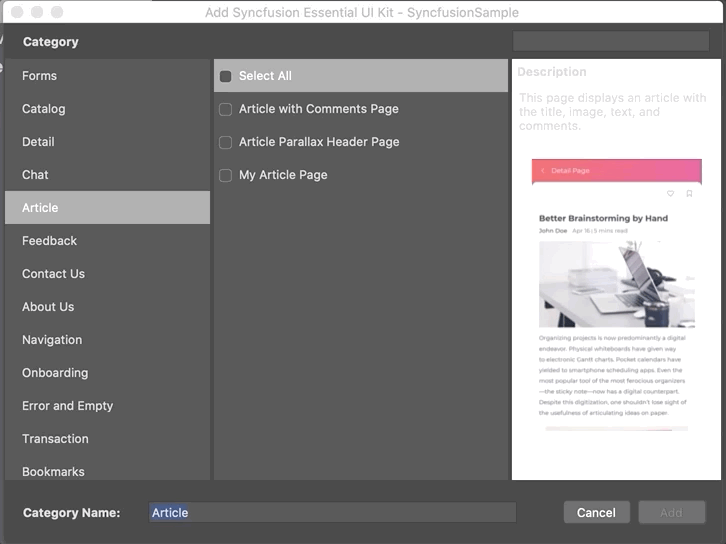The height and width of the screenshot is (544, 726).
Task: Switch to the Feedback category
Action: (x=50, y=241)
